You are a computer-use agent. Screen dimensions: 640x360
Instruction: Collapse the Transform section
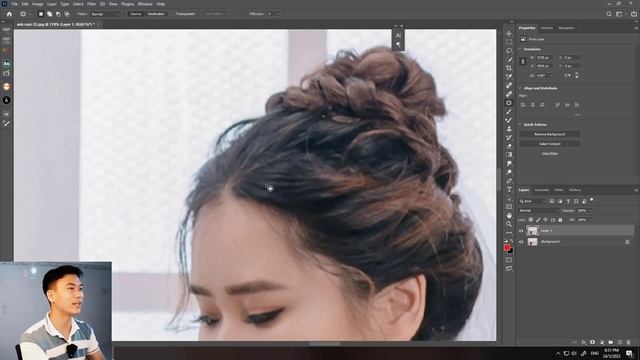point(520,49)
